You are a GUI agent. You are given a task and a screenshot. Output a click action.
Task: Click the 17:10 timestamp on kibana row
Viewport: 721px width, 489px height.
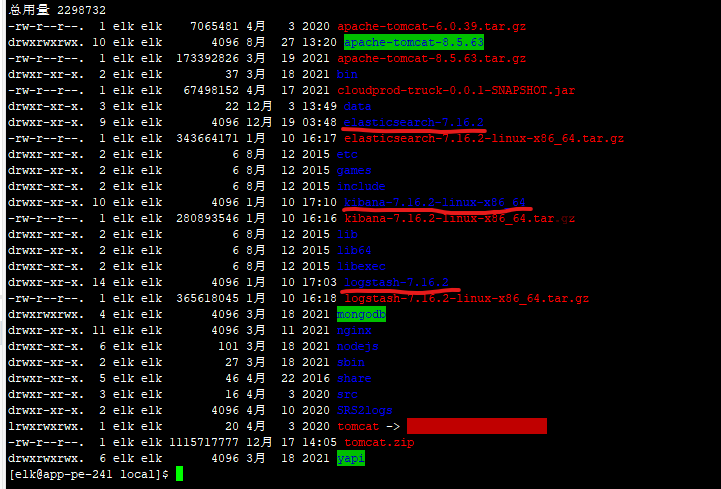319,202
